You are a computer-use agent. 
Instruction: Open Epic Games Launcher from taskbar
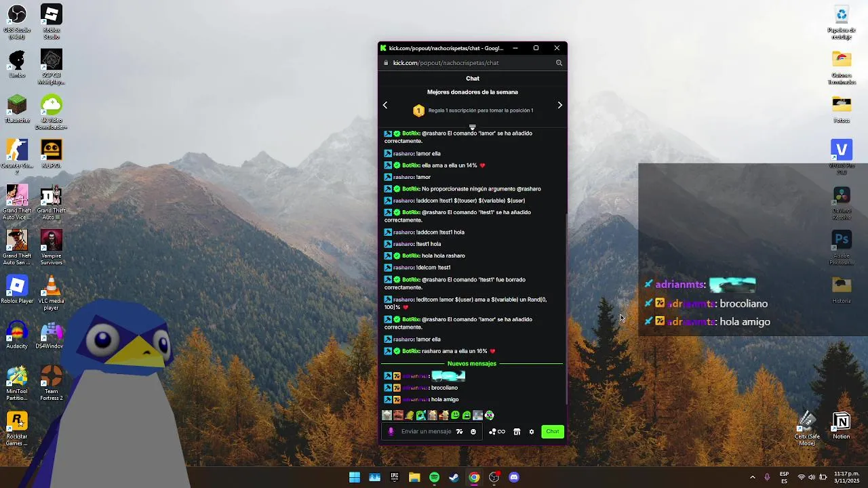pyautogui.click(x=394, y=477)
